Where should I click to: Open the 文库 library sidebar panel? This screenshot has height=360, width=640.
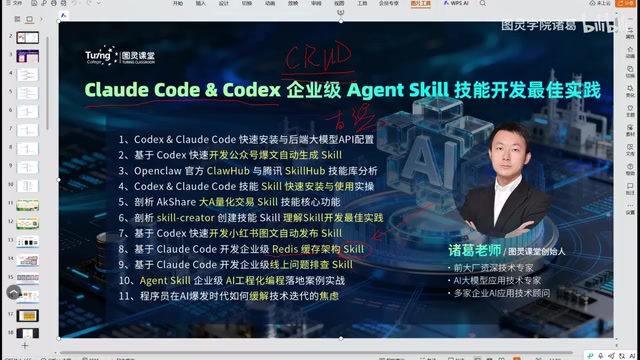click(x=630, y=149)
